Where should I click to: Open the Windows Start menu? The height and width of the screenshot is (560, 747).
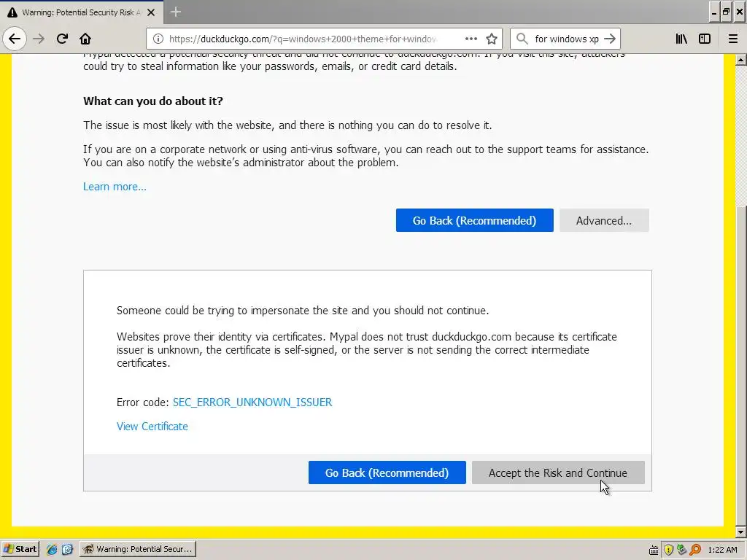click(20, 550)
